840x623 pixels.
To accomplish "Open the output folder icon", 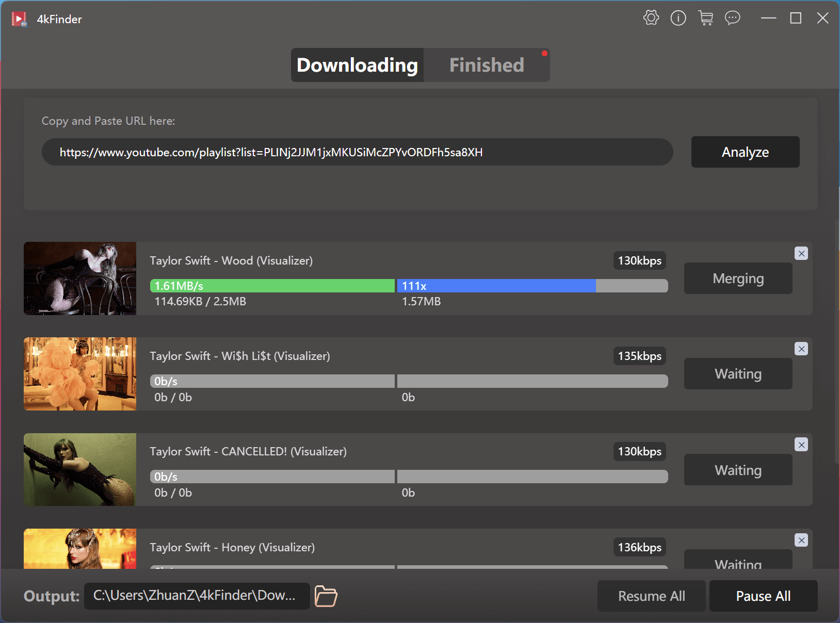I will coord(325,596).
